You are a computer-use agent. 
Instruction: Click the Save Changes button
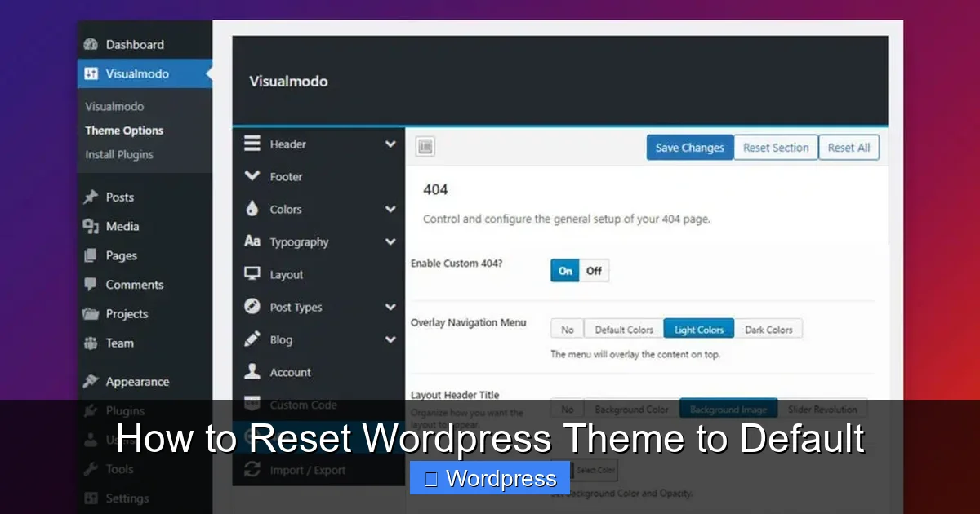690,148
